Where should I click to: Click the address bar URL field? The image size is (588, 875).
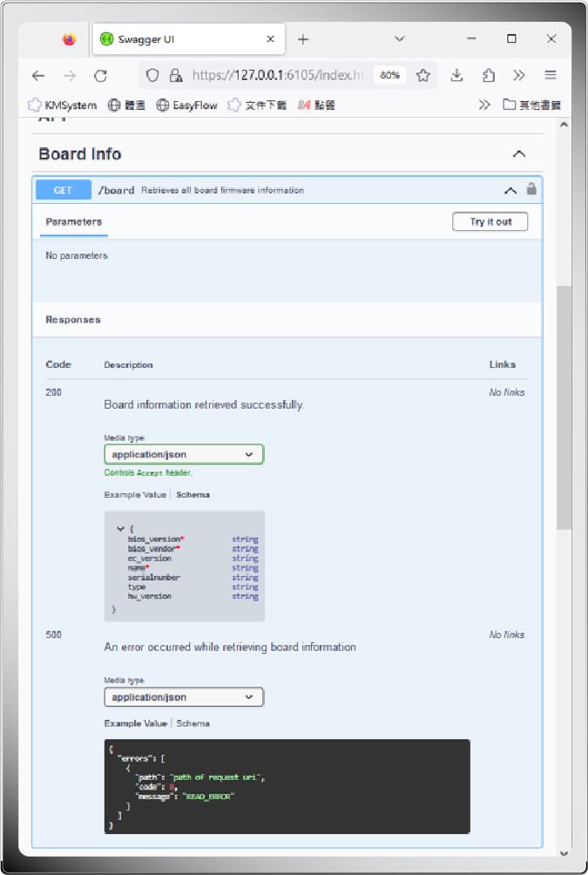279,75
